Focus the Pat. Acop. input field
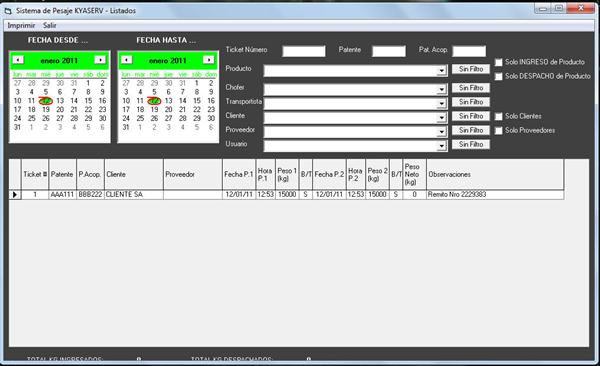 (469, 51)
